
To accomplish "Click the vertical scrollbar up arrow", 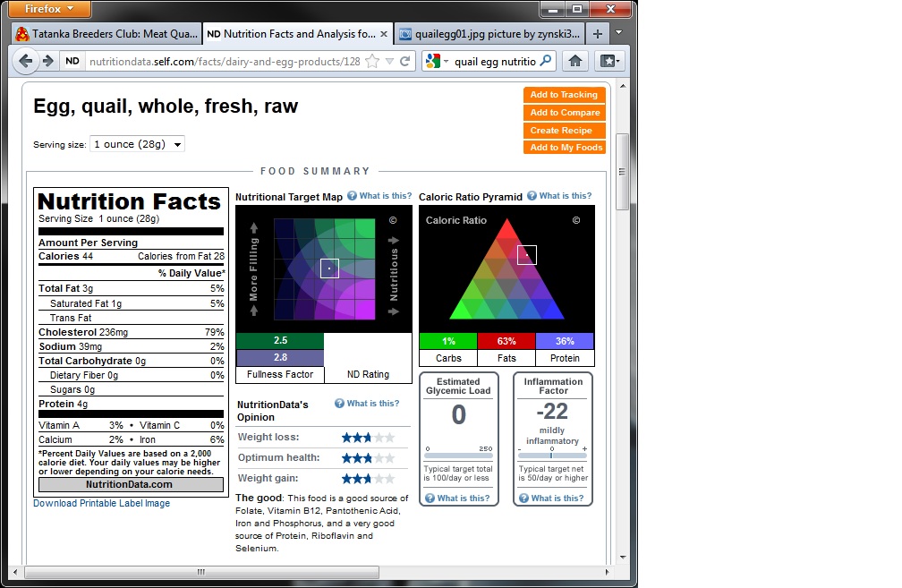I will point(622,86).
